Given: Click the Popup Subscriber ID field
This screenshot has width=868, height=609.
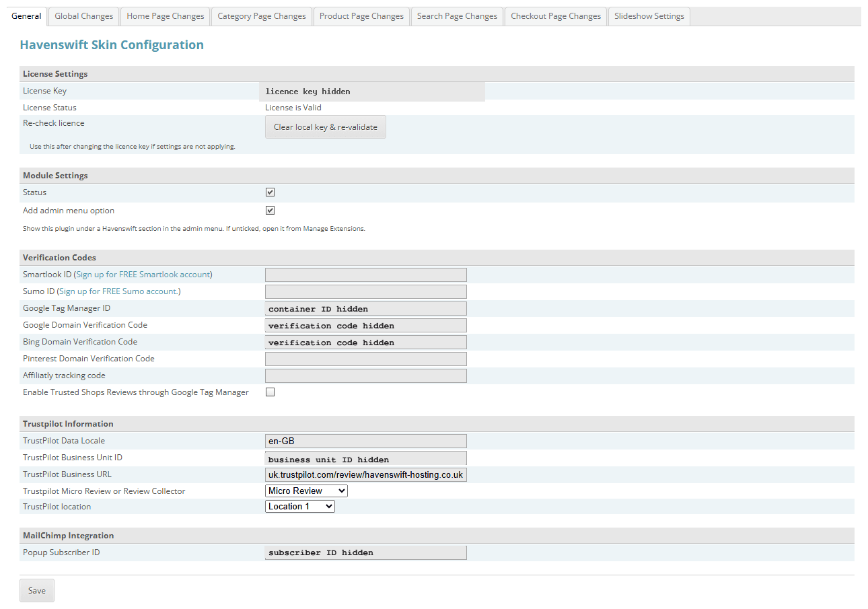Looking at the screenshot, I should point(366,552).
